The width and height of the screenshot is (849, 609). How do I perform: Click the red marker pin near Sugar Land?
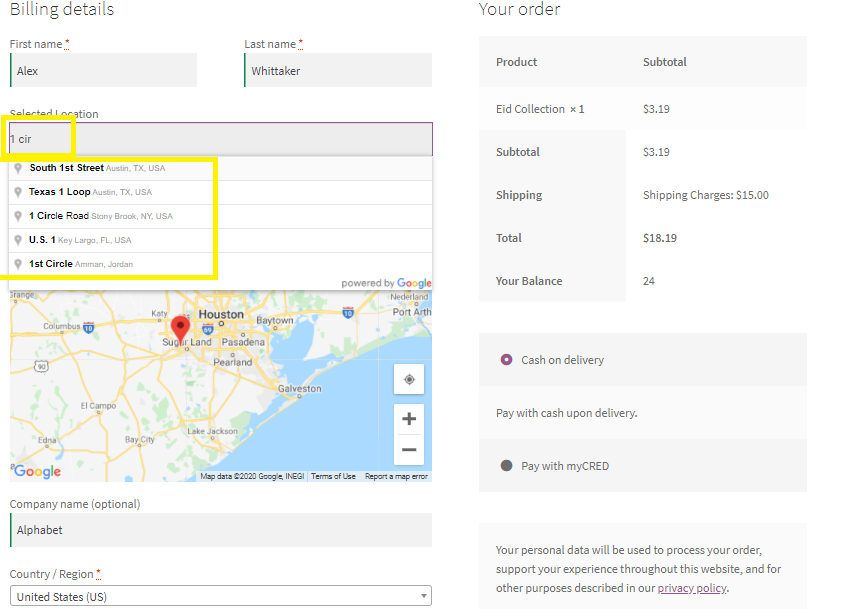180,326
